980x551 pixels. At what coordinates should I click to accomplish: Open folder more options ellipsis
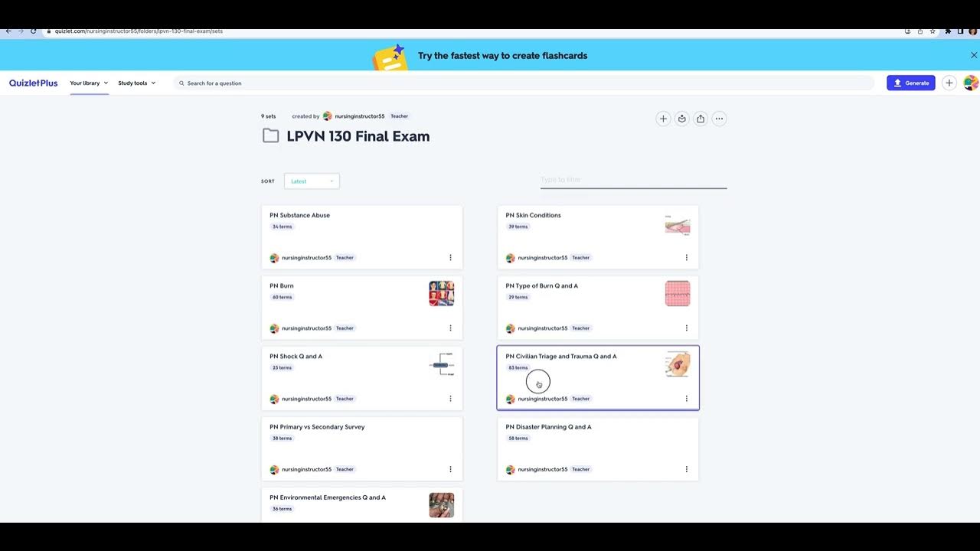click(719, 119)
